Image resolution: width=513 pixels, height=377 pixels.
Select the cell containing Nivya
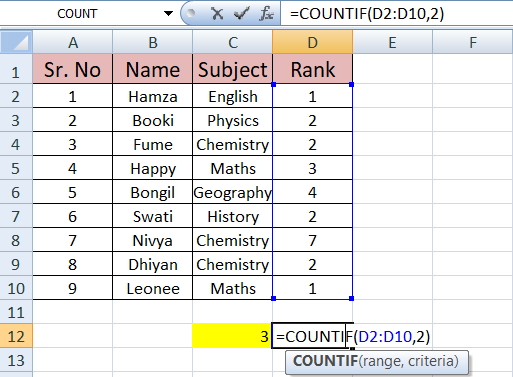click(x=153, y=240)
